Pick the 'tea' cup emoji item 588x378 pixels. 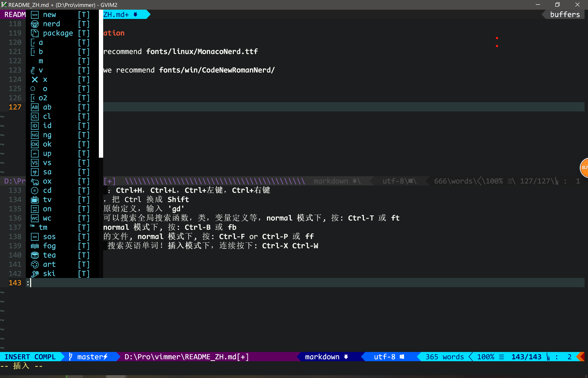[62, 255]
